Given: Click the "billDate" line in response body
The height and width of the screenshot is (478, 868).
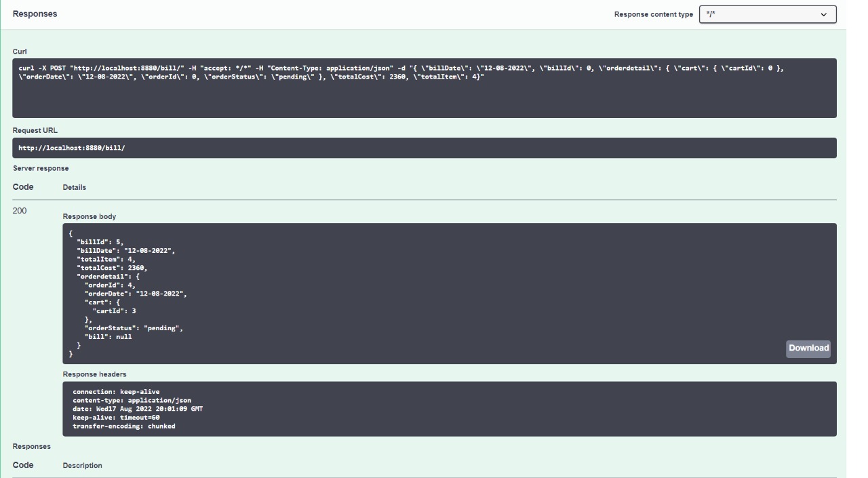Looking at the screenshot, I should pyautogui.click(x=125, y=250).
